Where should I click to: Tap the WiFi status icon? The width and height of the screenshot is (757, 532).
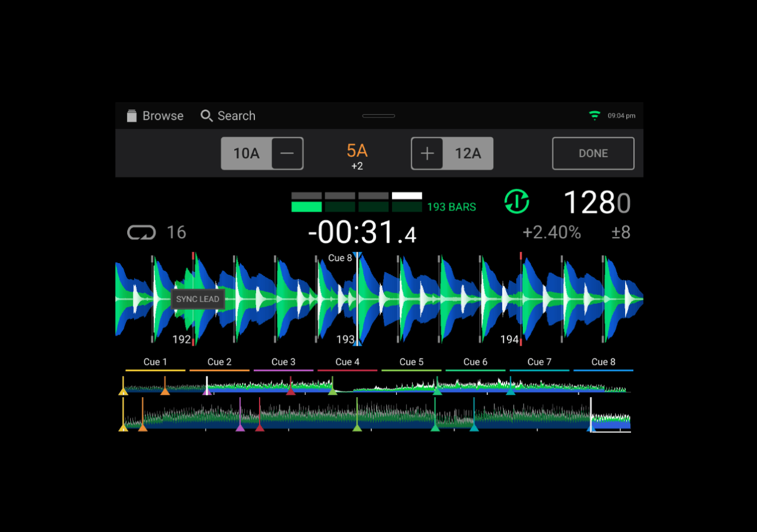click(594, 116)
